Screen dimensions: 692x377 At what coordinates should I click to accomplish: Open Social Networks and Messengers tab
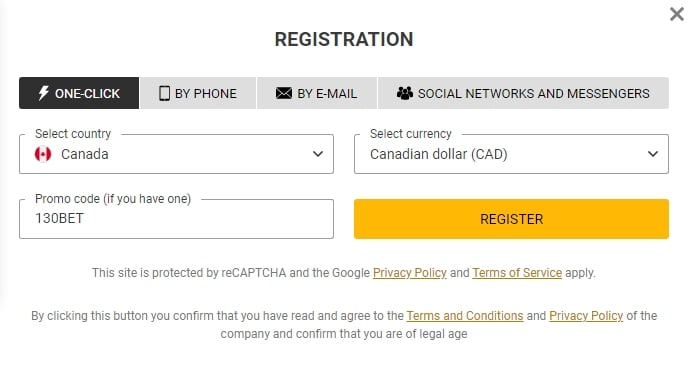click(523, 93)
